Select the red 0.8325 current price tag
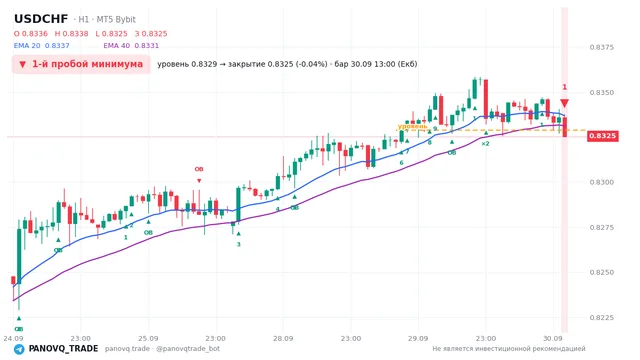The width and height of the screenshot is (640, 360). (x=603, y=136)
